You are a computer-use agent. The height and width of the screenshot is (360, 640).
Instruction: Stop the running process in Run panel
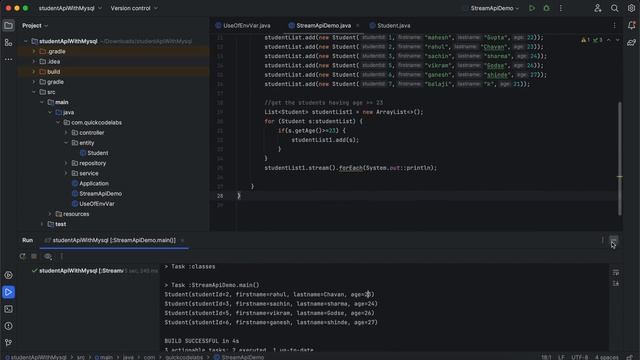(34, 256)
